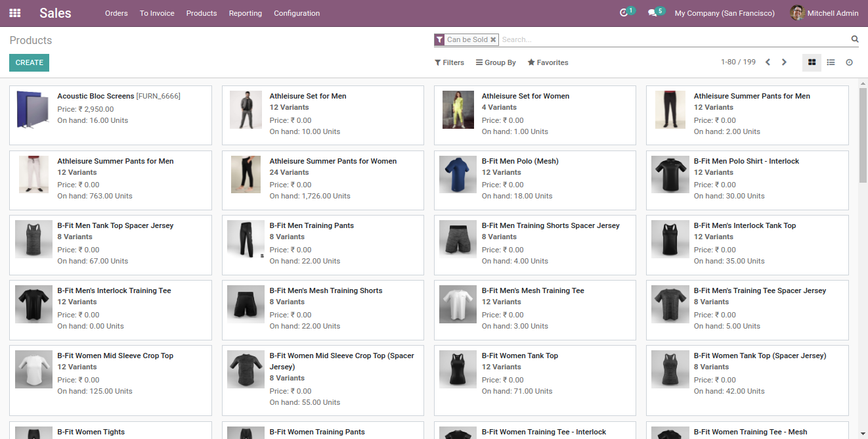Open B-Fit Women Mid Sleeve Crop Top image
This screenshot has height=439, width=868.
click(33, 369)
